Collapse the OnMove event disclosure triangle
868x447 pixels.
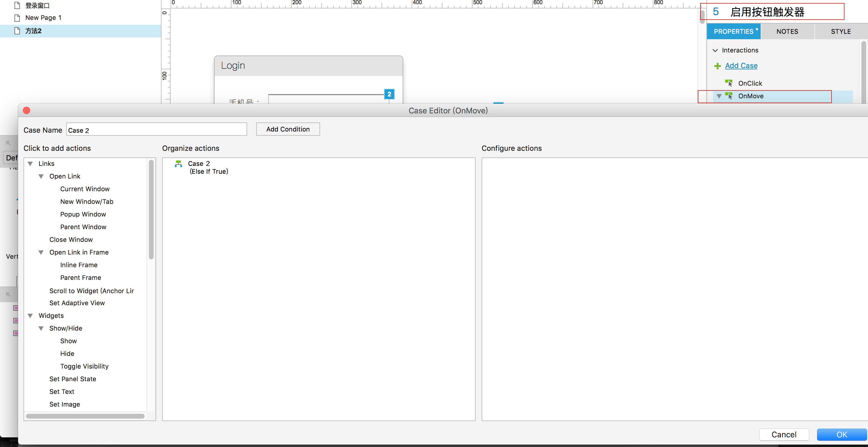pos(719,97)
